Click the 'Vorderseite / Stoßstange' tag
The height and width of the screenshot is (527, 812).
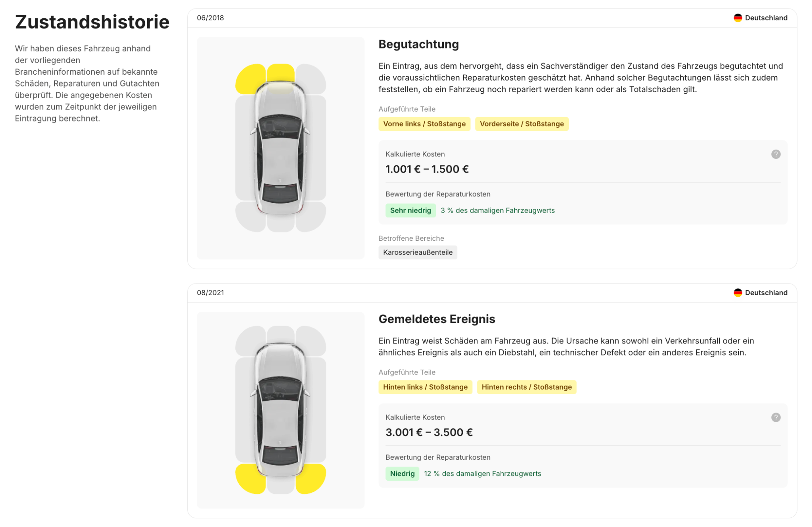(x=522, y=124)
